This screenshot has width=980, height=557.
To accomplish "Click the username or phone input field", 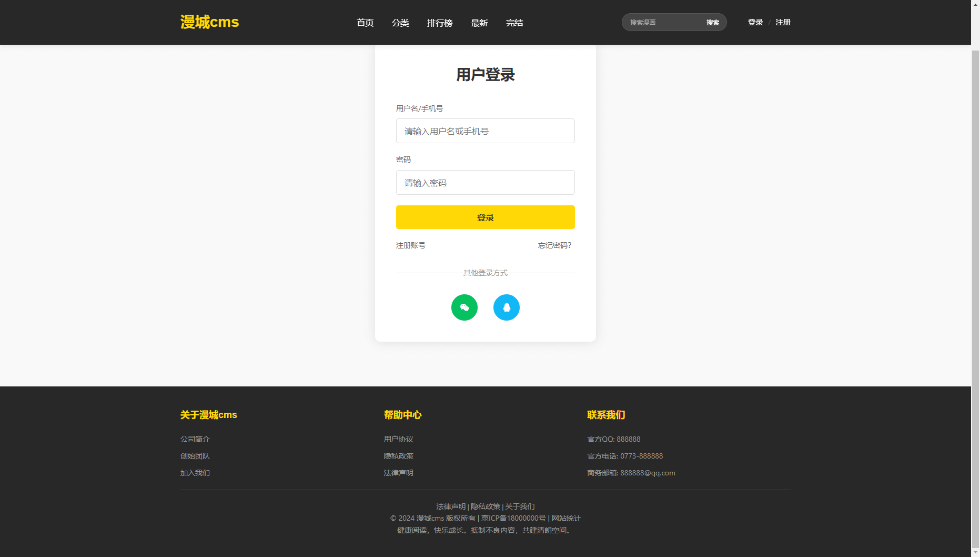I will pos(485,131).
